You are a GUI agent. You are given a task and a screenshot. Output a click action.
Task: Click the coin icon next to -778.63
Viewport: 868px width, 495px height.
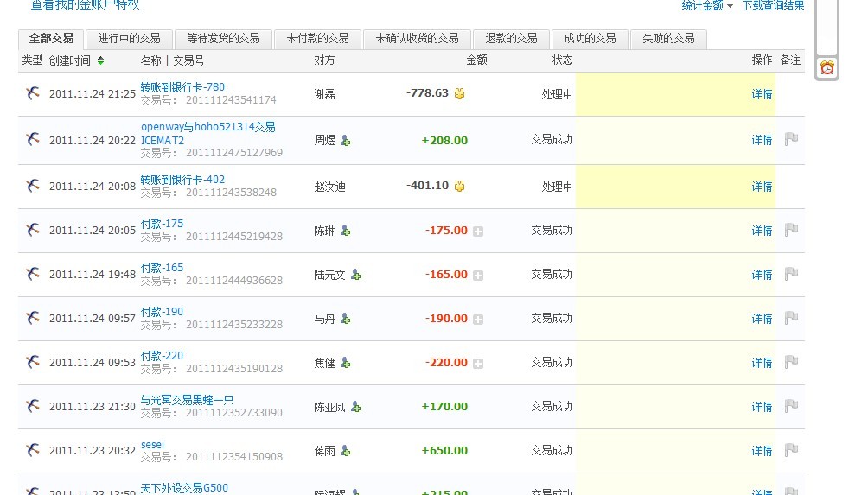tap(459, 93)
